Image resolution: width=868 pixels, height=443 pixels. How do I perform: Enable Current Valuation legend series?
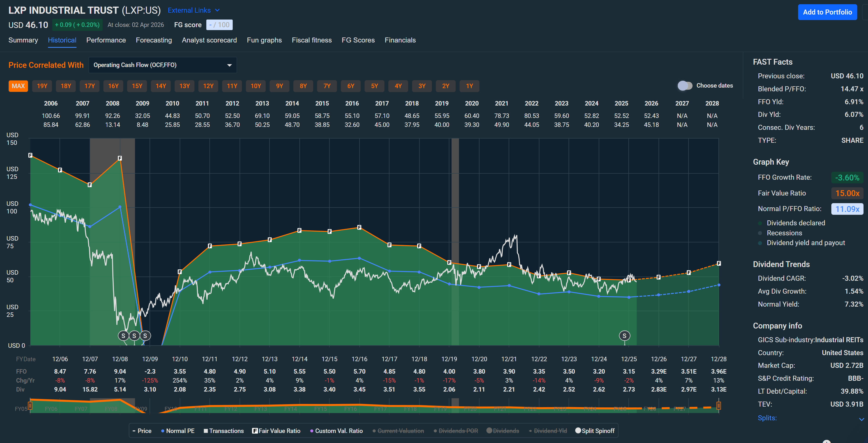click(398, 431)
